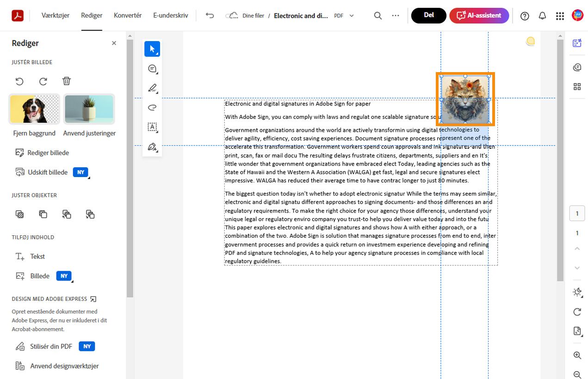Click the undo arrow in top bar
588x379 pixels.
tap(210, 15)
